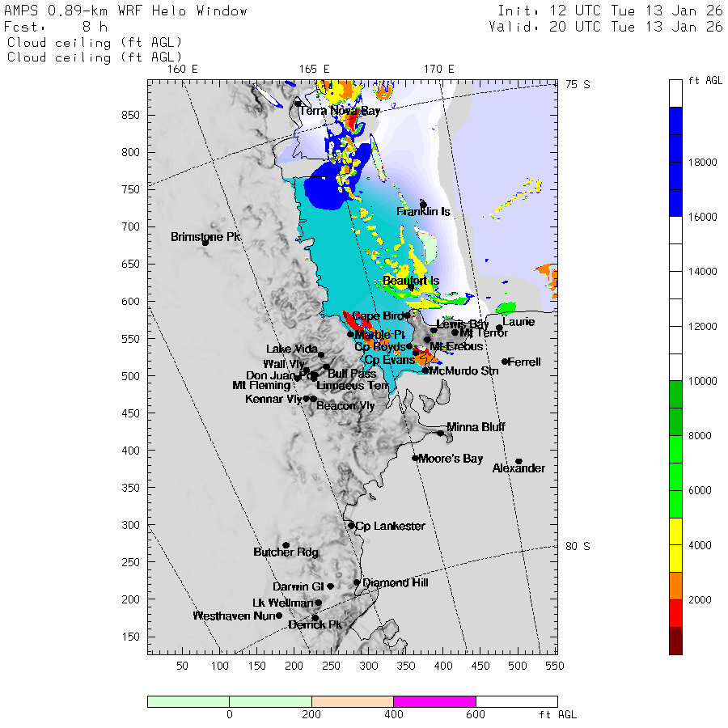Select the Butcher Rdg location marker
Image resolution: width=728 pixels, height=728 pixels.
(286, 545)
